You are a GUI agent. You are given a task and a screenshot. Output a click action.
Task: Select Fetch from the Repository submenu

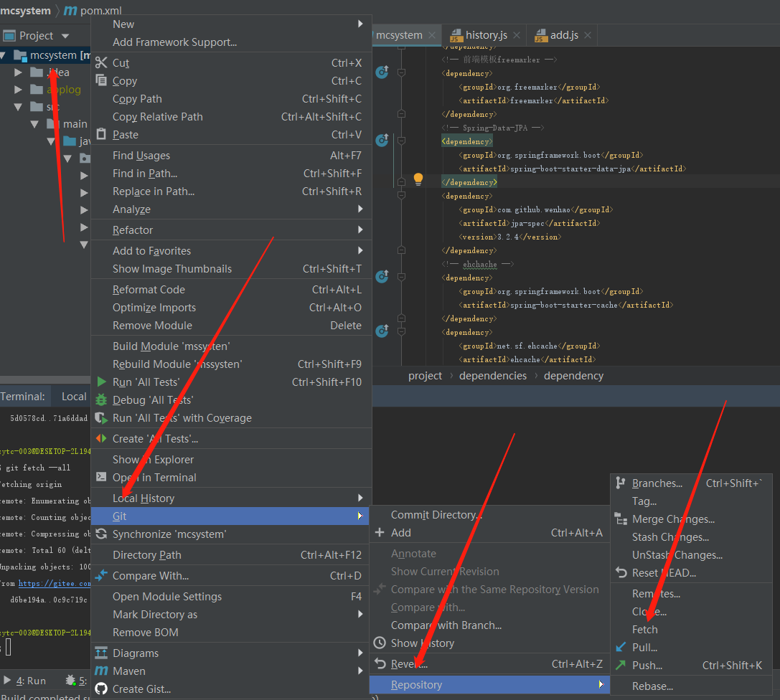644,629
